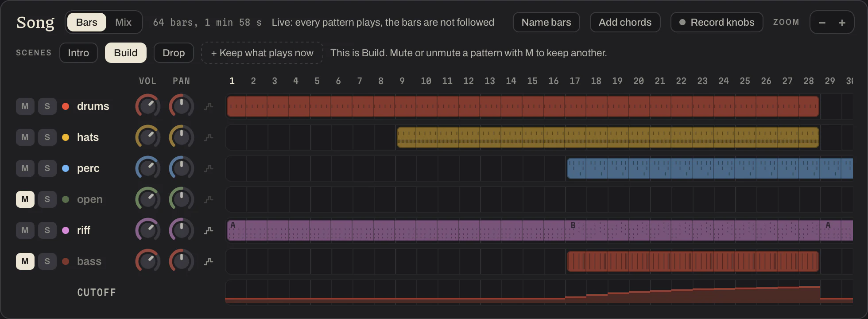The width and height of the screenshot is (868, 319).
Task: Click the pink riff color dot
Action: pyautogui.click(x=66, y=230)
